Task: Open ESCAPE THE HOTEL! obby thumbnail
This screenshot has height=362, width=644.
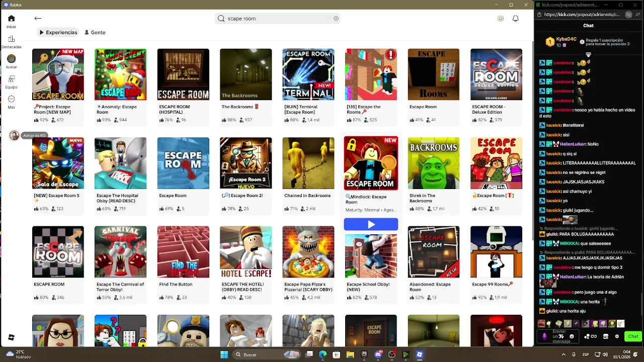Action: coord(246,252)
